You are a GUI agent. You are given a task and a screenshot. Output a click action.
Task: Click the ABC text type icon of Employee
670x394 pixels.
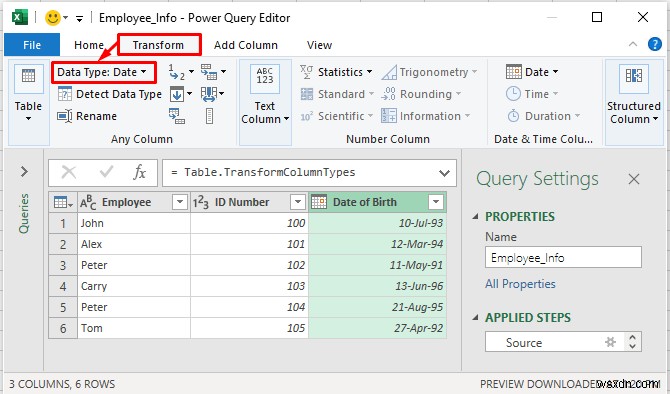[88, 202]
